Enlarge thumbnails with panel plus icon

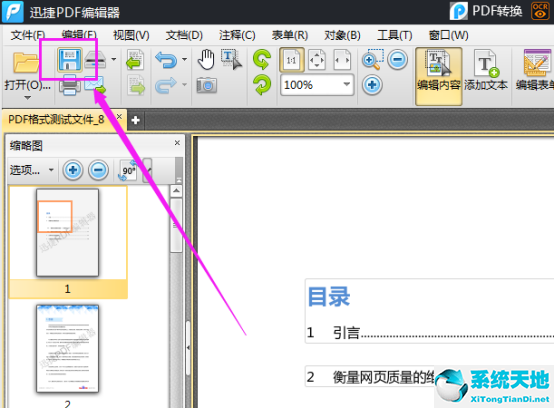73,170
